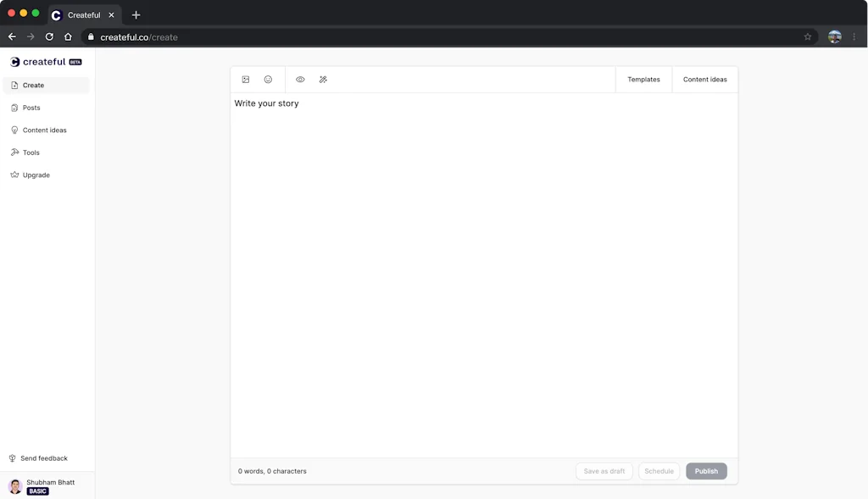This screenshot has height=499, width=868.
Task: Open the browser three-dot menu
Action: (x=854, y=36)
